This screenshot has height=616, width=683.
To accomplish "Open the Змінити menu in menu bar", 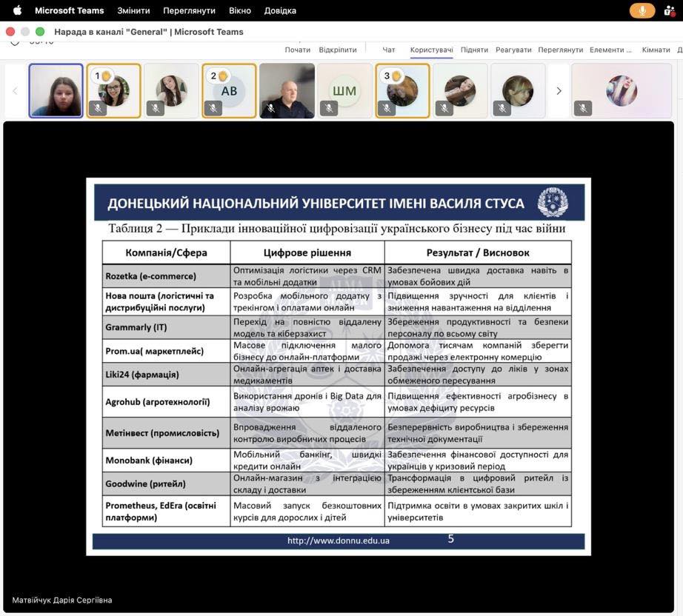I will [x=133, y=10].
